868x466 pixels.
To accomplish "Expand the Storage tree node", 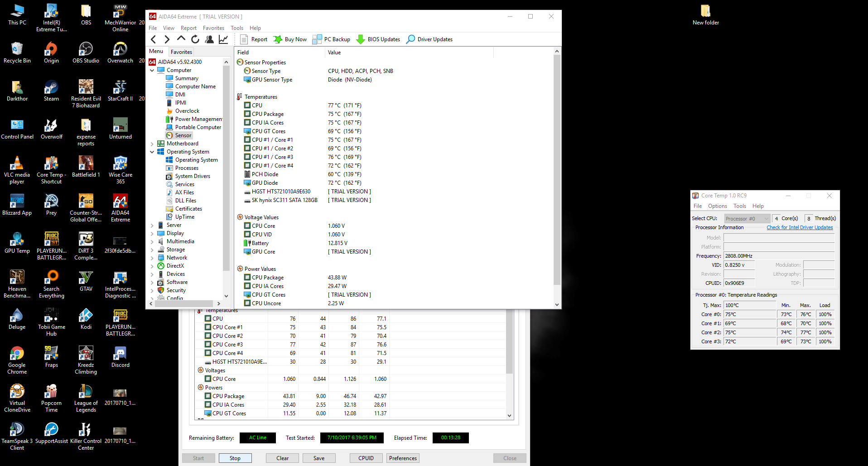I will pyautogui.click(x=152, y=250).
